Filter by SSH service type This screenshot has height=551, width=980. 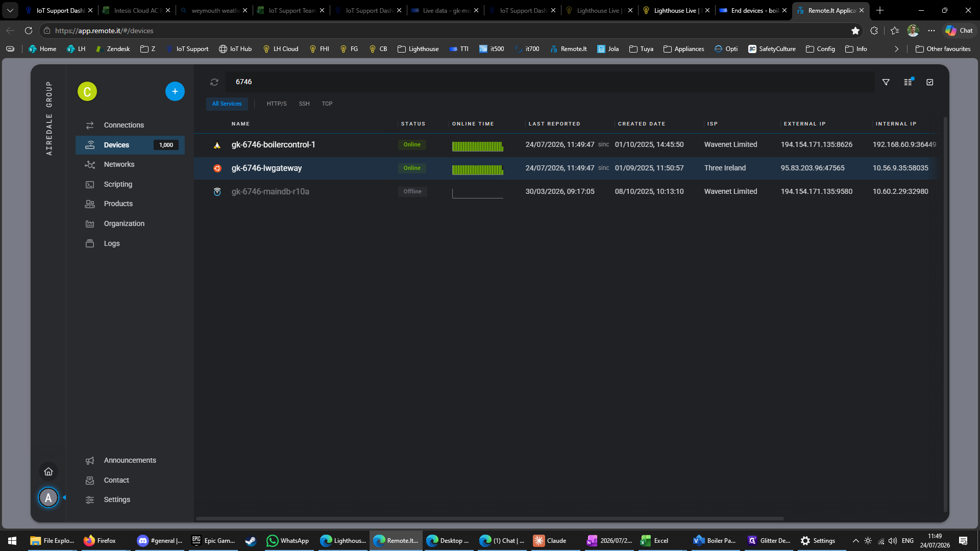pos(304,104)
